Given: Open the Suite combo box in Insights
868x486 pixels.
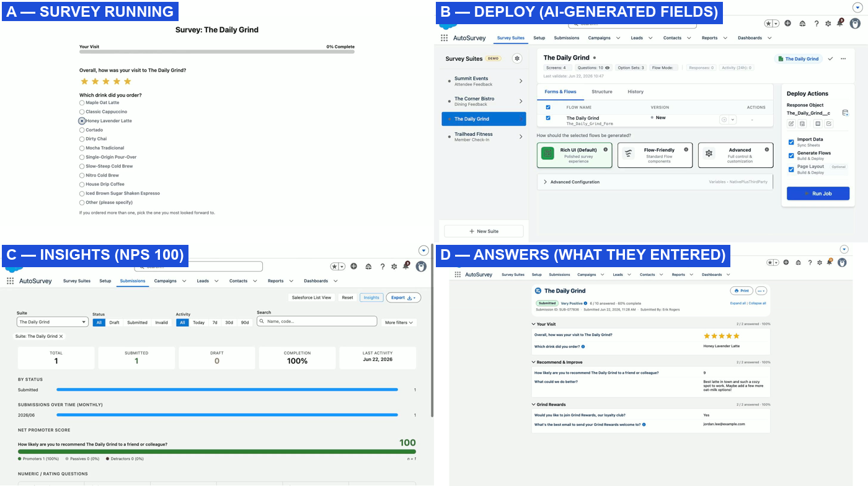Looking at the screenshot, I should click(52, 322).
